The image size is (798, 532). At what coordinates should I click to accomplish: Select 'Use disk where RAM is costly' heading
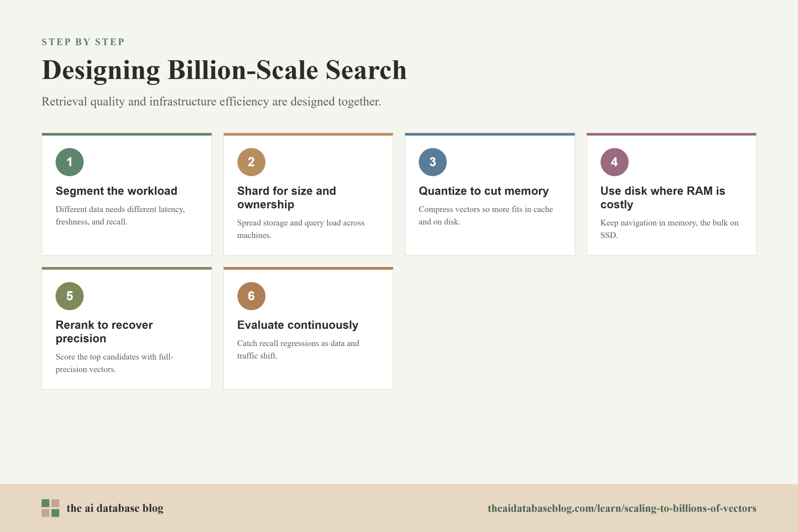click(663, 198)
